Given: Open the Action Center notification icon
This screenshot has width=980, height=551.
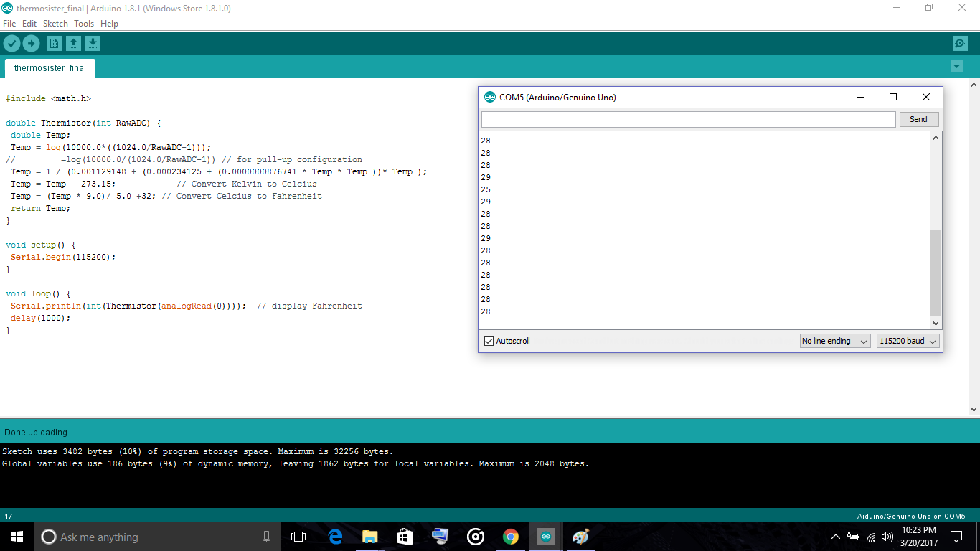Looking at the screenshot, I should (956, 537).
